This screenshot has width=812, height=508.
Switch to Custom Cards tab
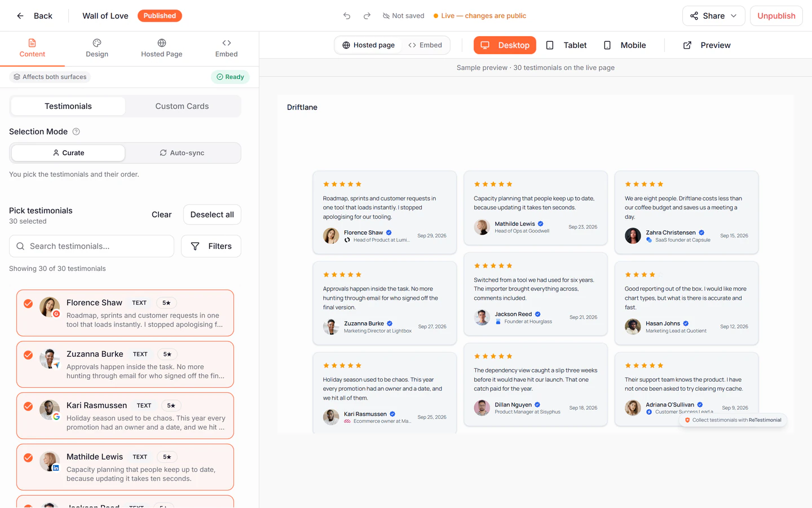(x=182, y=106)
